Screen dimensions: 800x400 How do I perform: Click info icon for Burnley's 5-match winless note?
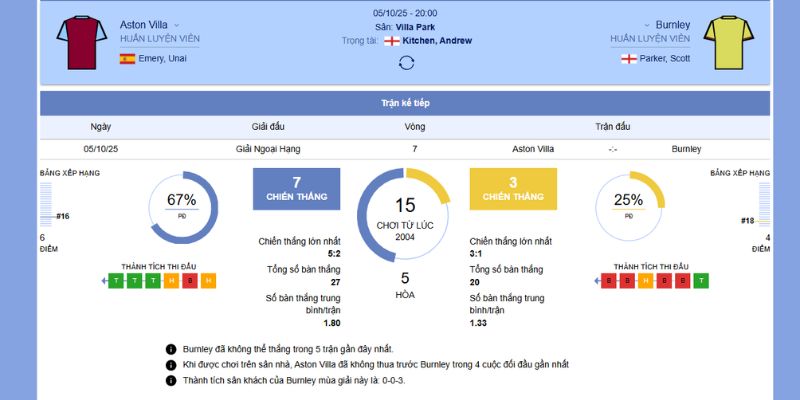[171, 349]
